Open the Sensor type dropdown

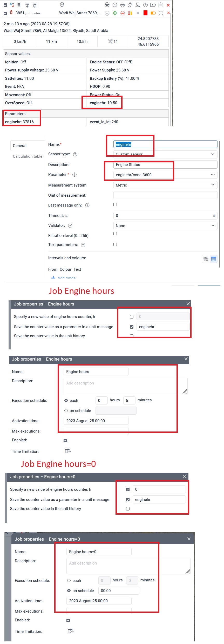tap(165, 154)
